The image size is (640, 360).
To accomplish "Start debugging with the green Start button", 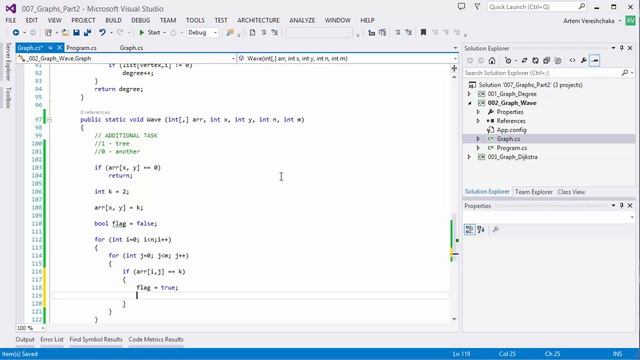I will (150, 33).
